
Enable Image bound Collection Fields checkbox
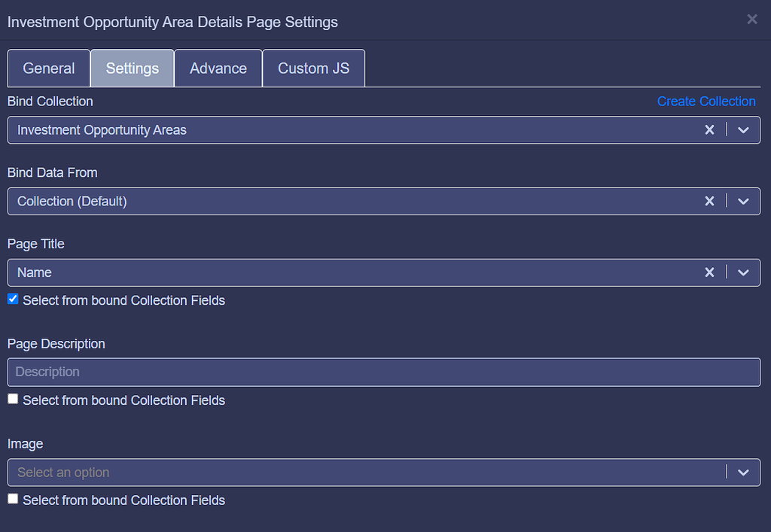click(13, 500)
